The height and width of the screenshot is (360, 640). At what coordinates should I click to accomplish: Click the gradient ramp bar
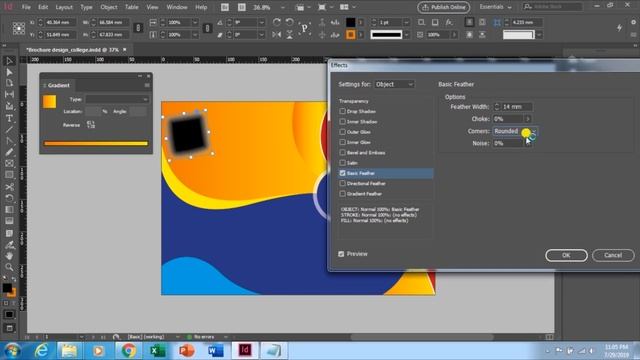(x=96, y=143)
